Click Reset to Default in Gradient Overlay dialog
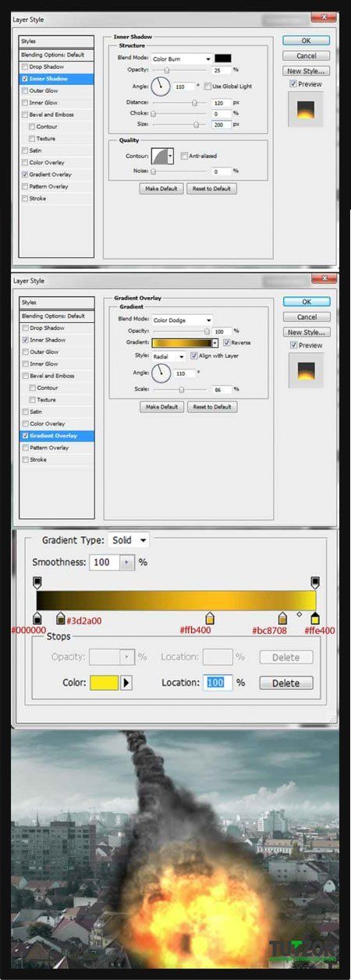The image size is (351, 980). (212, 407)
